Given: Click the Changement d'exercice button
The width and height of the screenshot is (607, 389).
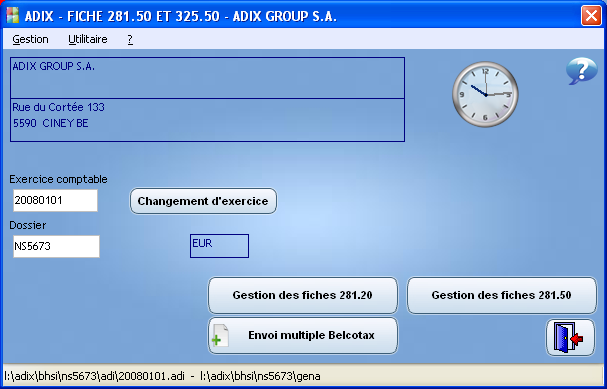Looking at the screenshot, I should point(203,201).
